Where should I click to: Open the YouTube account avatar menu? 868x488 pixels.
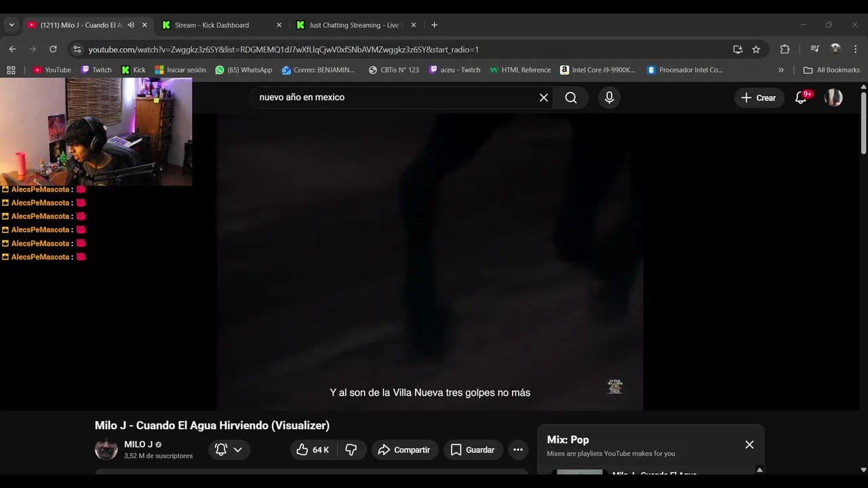tap(833, 98)
